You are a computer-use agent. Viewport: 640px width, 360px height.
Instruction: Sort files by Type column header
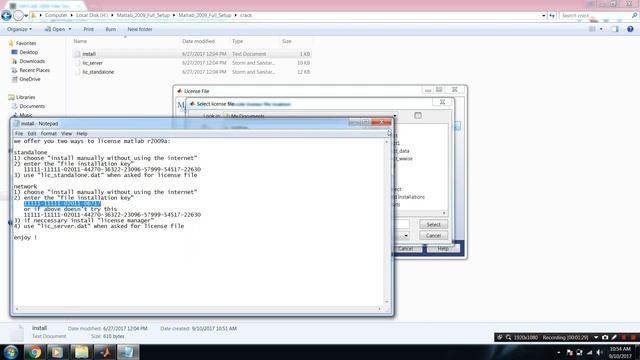238,41
